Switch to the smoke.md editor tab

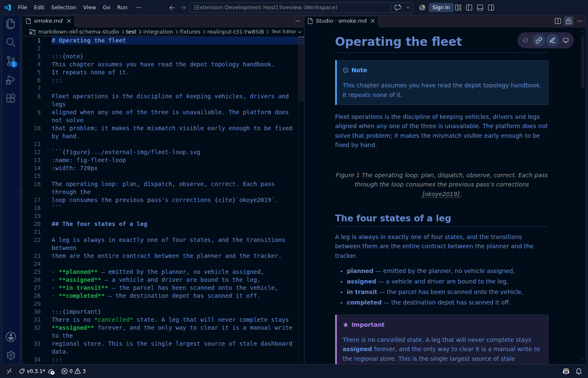[48, 21]
